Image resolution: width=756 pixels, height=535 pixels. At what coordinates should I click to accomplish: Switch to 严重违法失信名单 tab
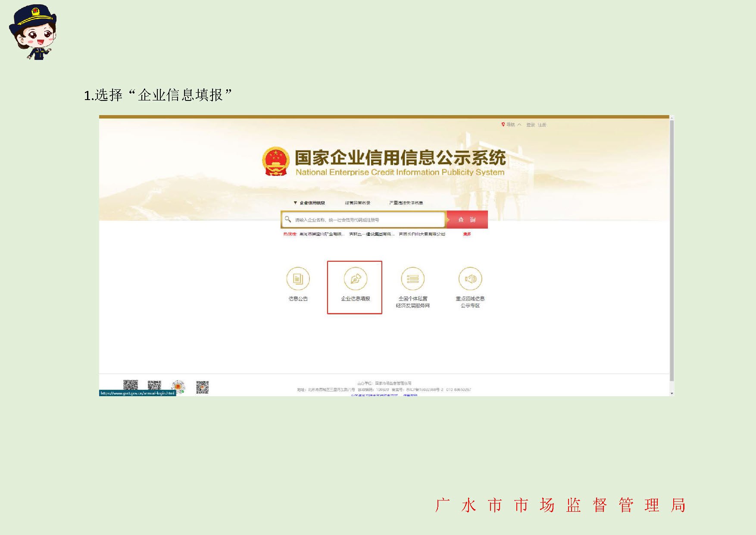click(406, 203)
